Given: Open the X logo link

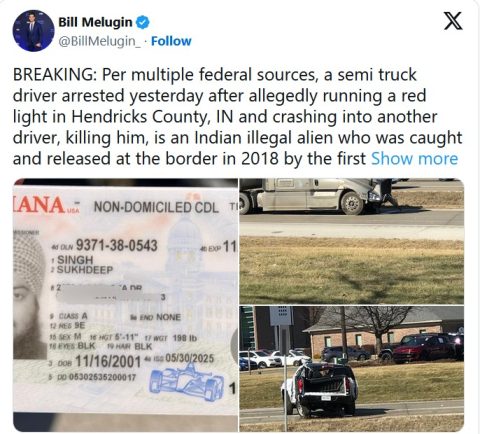Looking at the screenshot, I should pyautogui.click(x=453, y=21).
